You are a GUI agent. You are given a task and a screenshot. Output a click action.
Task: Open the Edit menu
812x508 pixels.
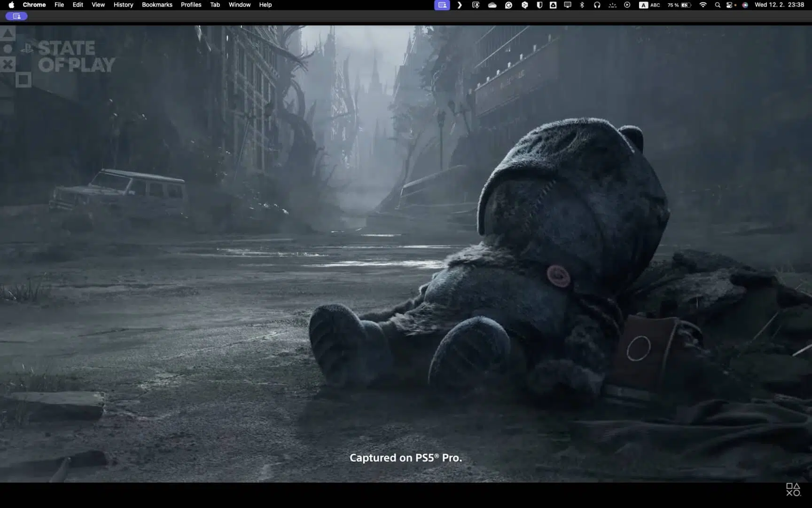(x=78, y=5)
